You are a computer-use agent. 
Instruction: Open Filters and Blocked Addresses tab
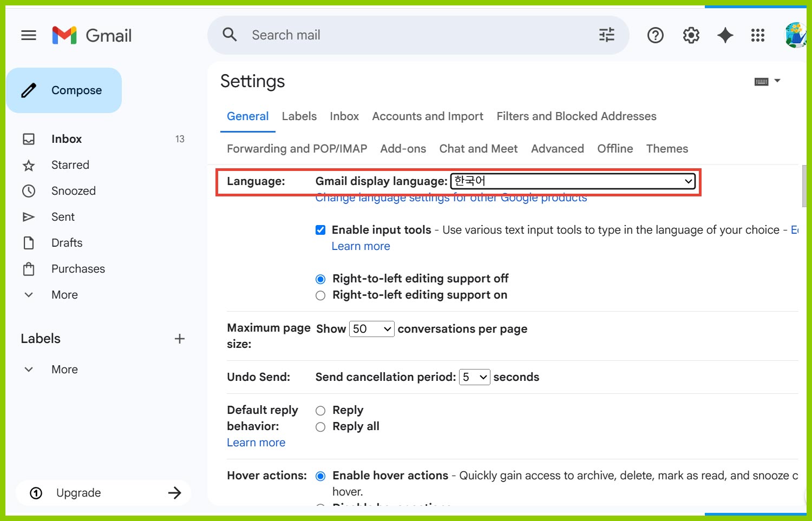577,116
